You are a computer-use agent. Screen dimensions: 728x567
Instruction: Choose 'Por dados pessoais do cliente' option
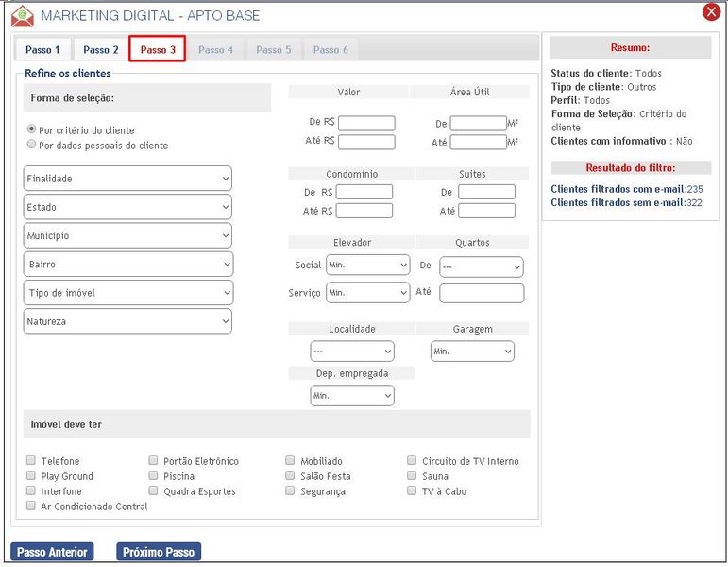(32, 146)
